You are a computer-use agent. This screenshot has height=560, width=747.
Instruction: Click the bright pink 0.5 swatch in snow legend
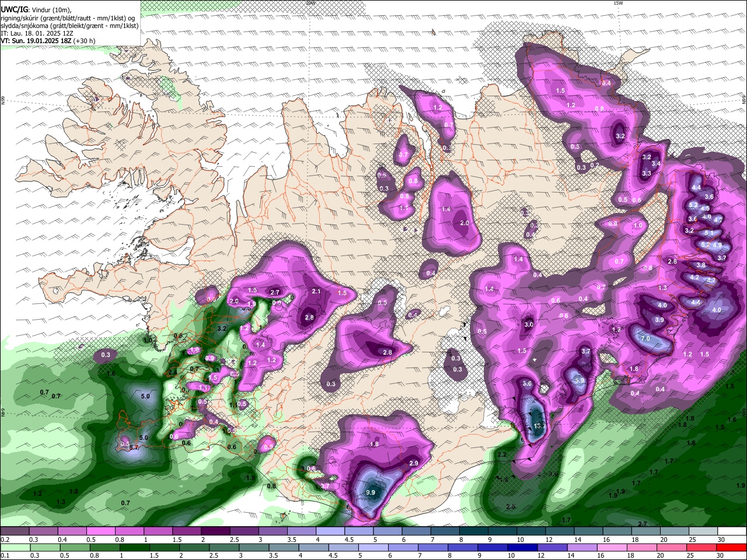pyautogui.click(x=100, y=531)
